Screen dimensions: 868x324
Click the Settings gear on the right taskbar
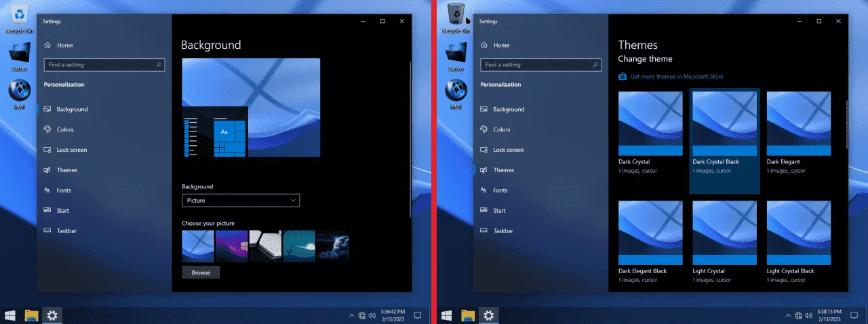(x=489, y=315)
